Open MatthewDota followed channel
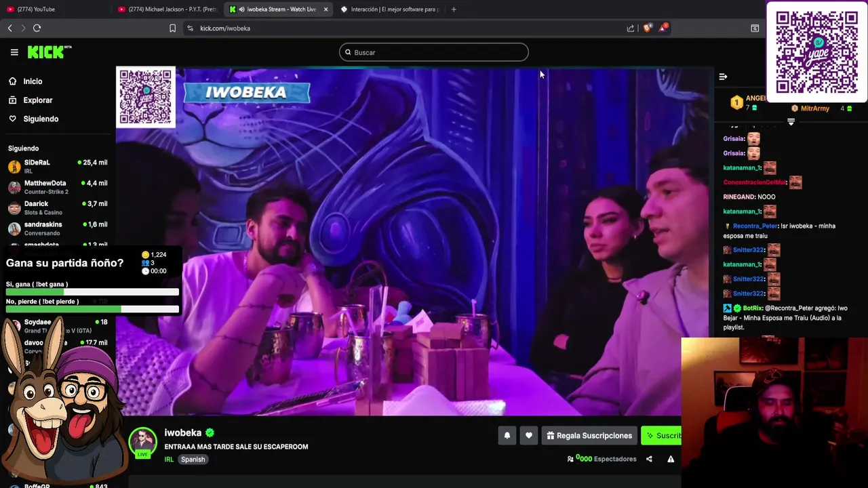868x488 pixels. [x=58, y=187]
